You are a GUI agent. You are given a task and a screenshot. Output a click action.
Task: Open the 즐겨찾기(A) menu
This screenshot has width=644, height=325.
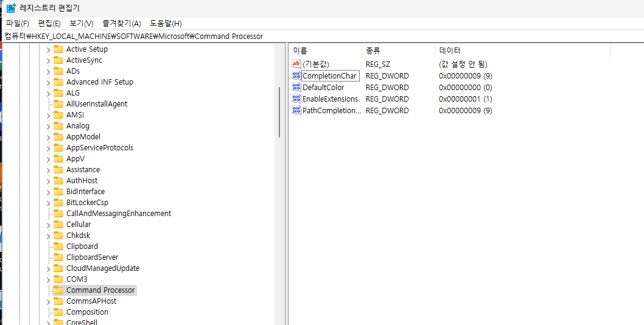point(122,23)
